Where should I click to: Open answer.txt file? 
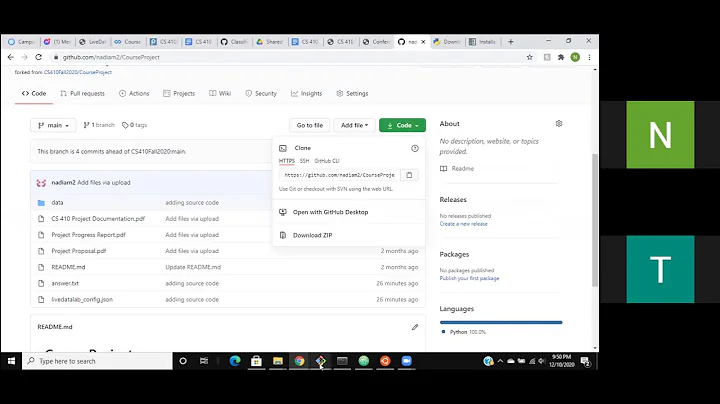[65, 284]
